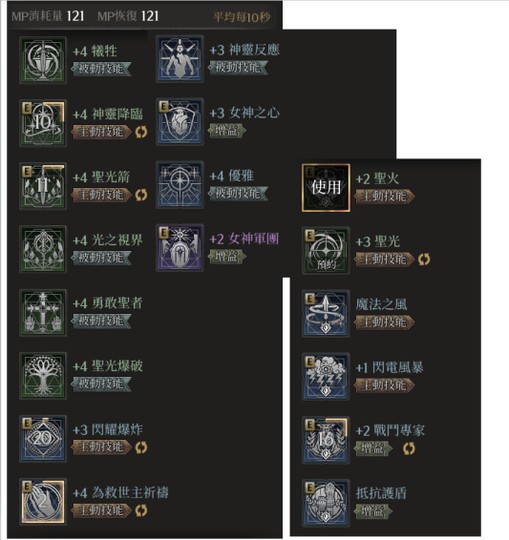Viewport: 509px width, 540px height.
Task: Toggle auto-cast cycle beside 聖光
Action: (x=424, y=259)
